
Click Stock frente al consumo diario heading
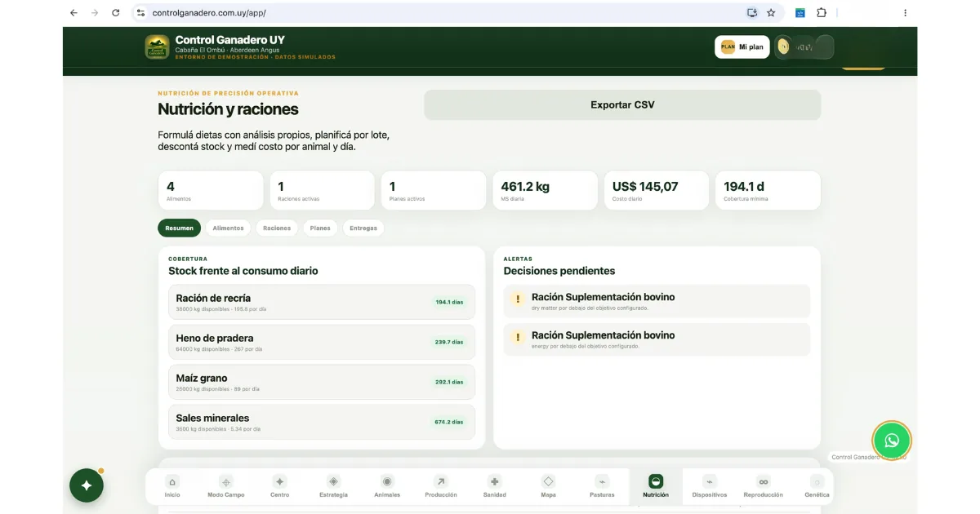pyautogui.click(x=243, y=271)
